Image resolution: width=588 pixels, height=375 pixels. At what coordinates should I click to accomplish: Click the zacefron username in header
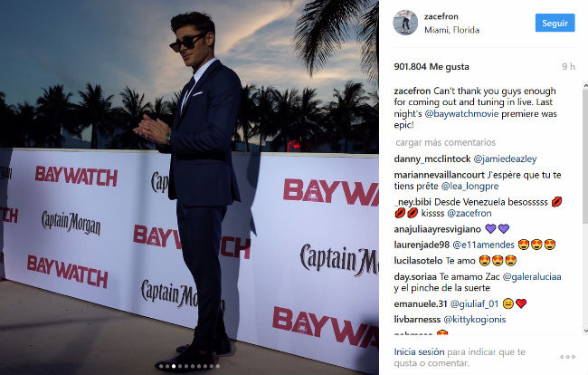coord(441,16)
